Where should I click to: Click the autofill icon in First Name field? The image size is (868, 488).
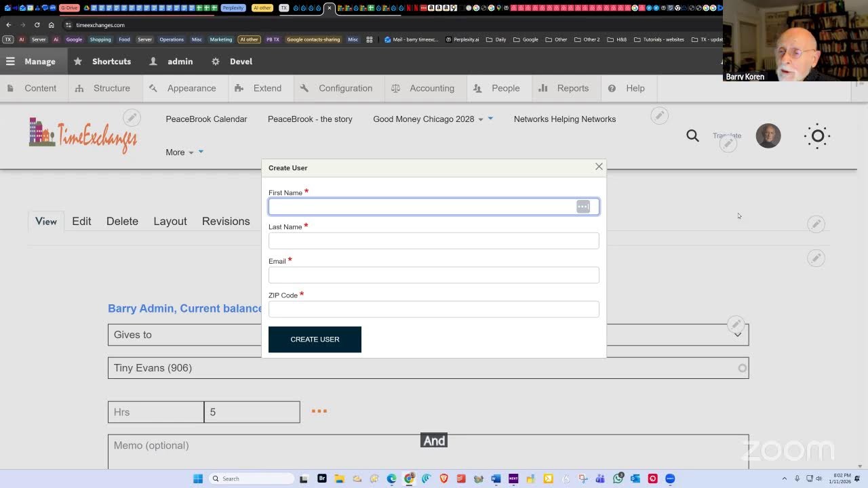583,207
